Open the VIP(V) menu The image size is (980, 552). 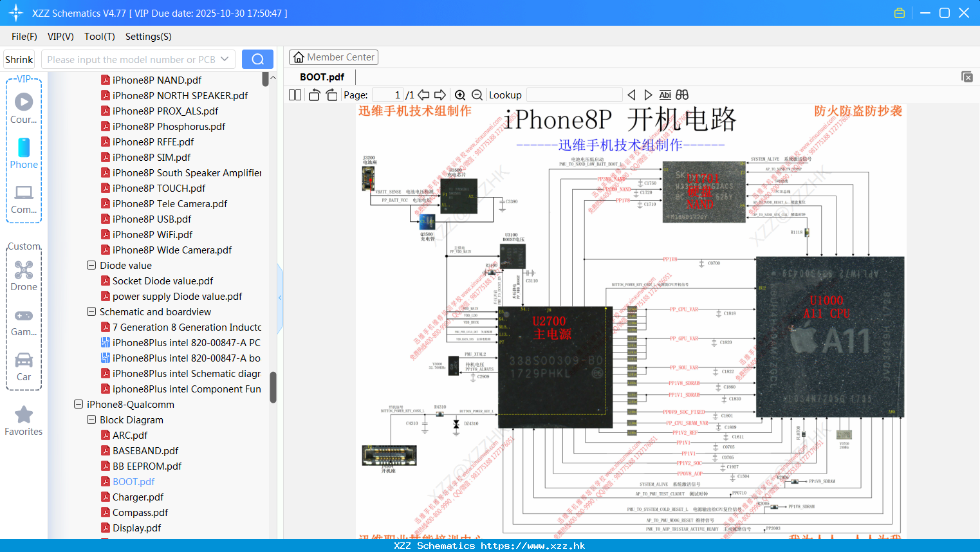(x=60, y=37)
